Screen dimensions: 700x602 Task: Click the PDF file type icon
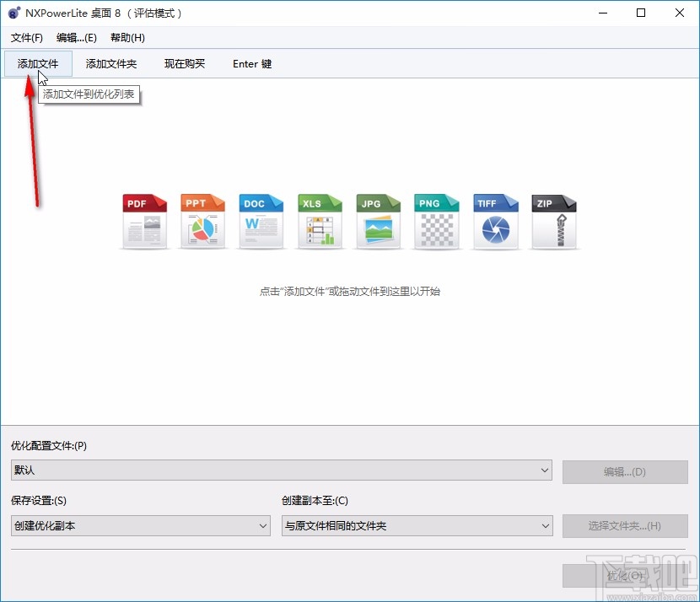[x=145, y=222]
